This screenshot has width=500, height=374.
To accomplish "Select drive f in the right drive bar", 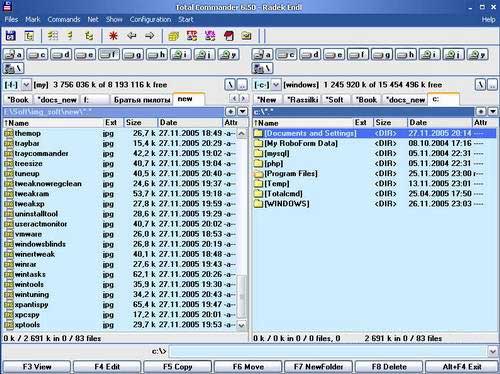I will pos(358,54).
